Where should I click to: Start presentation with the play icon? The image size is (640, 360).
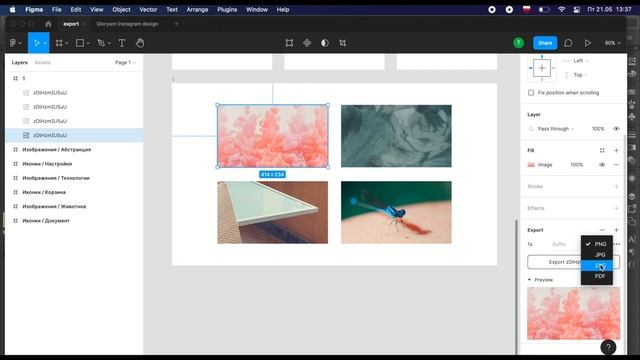[x=588, y=43]
